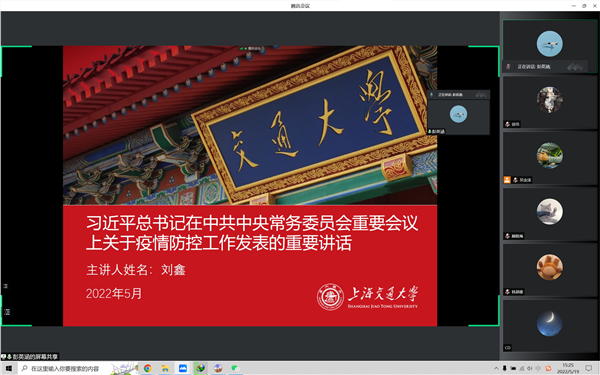This screenshot has width=600, height=375.
Task: Select the second participant video tile
Action: click(549, 103)
